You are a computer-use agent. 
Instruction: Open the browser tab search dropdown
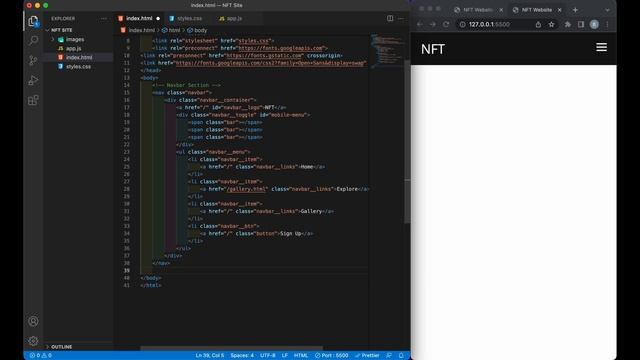point(607,10)
